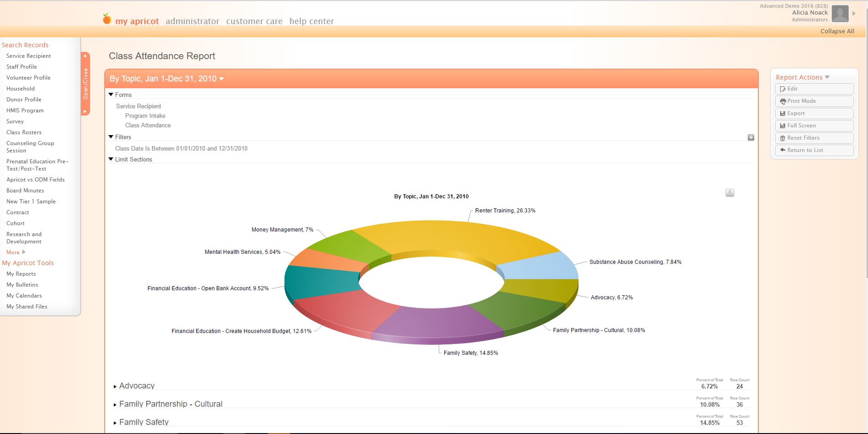
Task: Click the add filter plus icon
Action: coord(751,137)
